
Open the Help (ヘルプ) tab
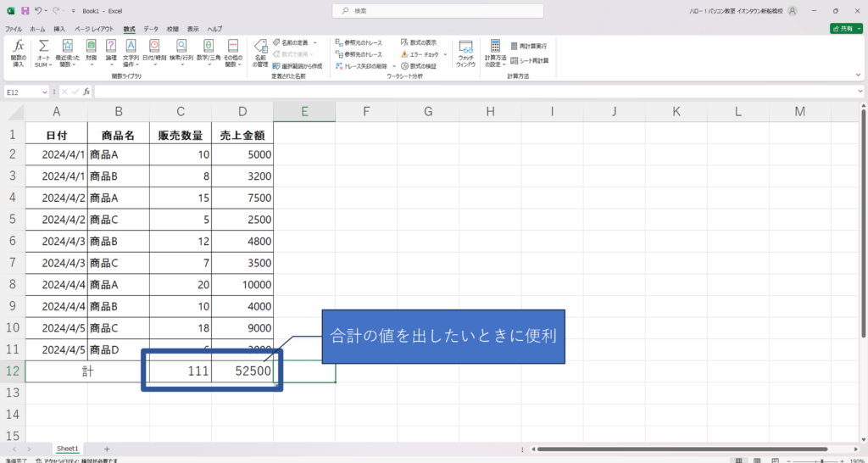(214, 29)
